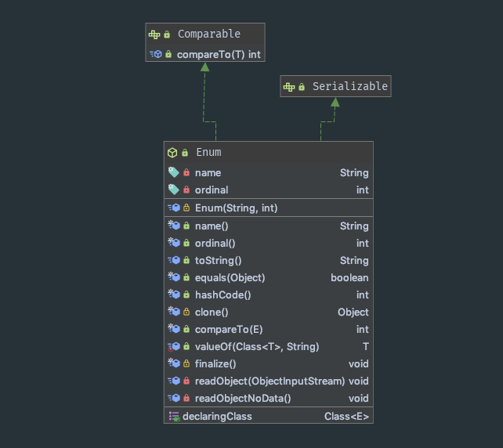
Task: Select the Serializable node label
Action: click(349, 86)
